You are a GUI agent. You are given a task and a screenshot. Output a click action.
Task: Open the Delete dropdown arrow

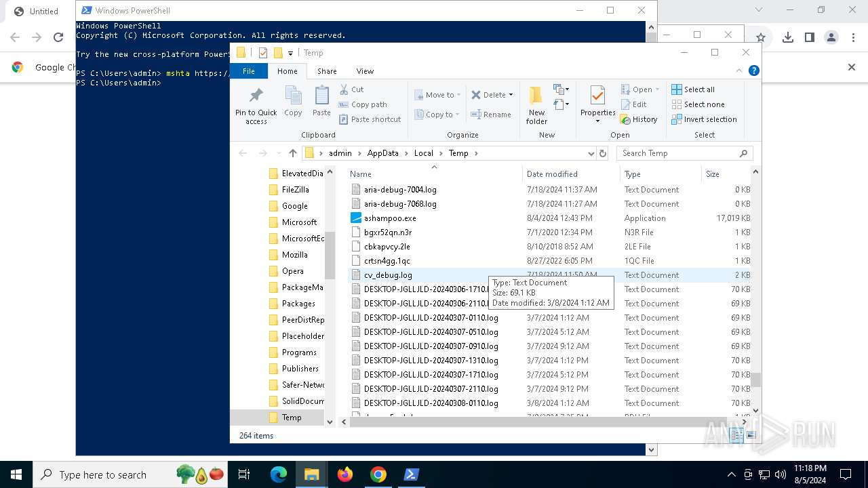tap(511, 95)
